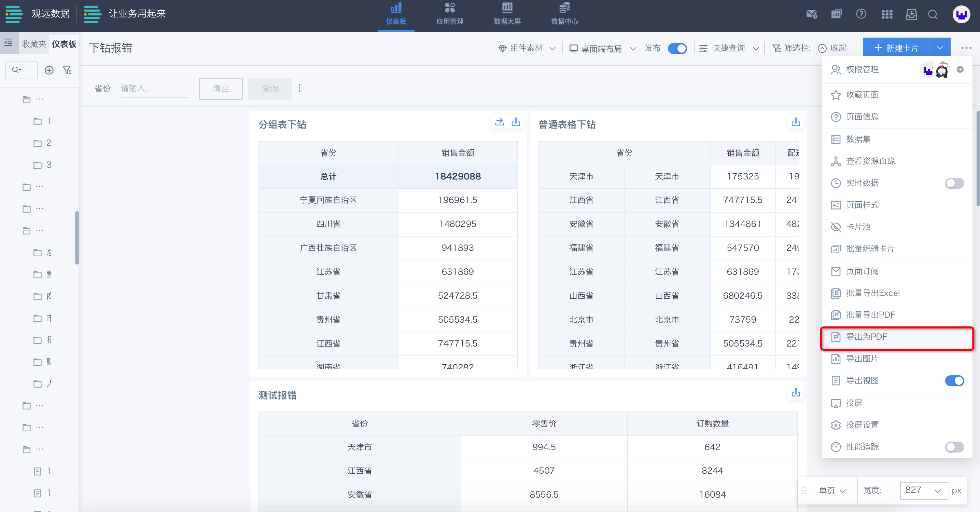Click the more options ellipsis icon
The width and height of the screenshot is (980, 512).
(x=966, y=48)
